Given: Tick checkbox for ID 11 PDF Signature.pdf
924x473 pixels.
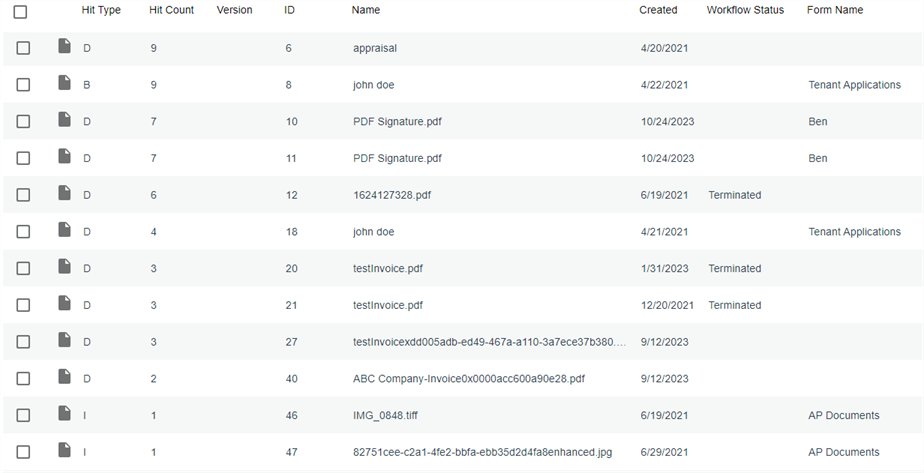Looking at the screenshot, I should point(23,158).
